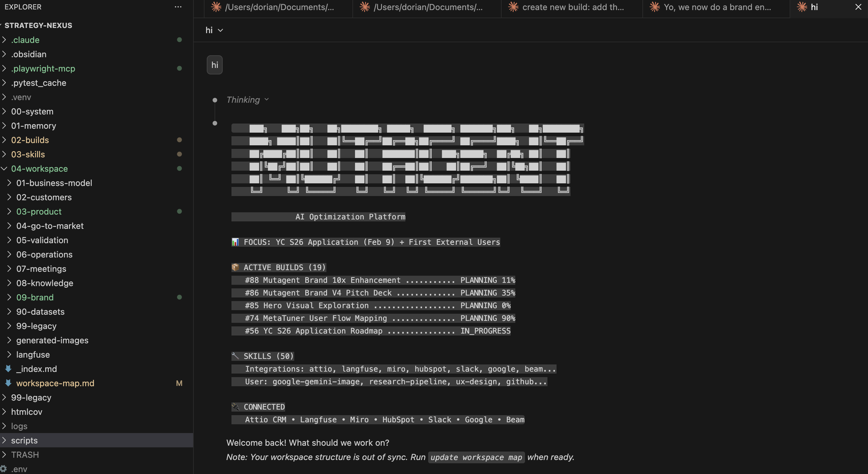The height and width of the screenshot is (474, 868).
Task: Click the Claude icon on "create new build" tab
Action: click(x=513, y=7)
